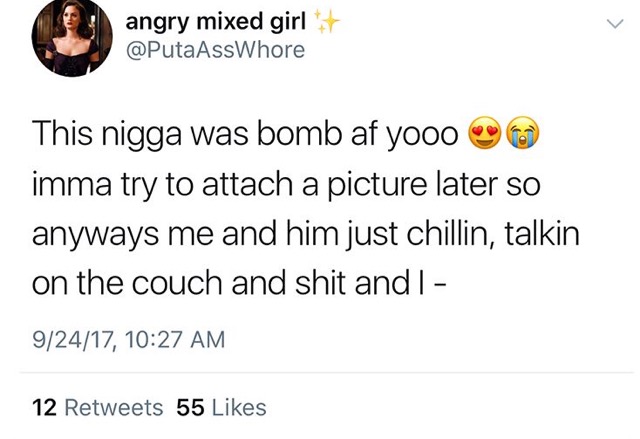Click the divider line above retweet counts
This screenshot has width=640, height=439.
tap(327, 372)
